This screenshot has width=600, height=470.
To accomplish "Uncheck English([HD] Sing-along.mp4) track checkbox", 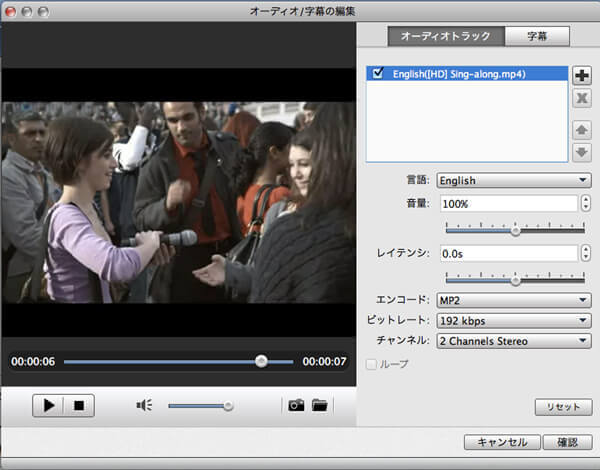I will [x=377, y=73].
